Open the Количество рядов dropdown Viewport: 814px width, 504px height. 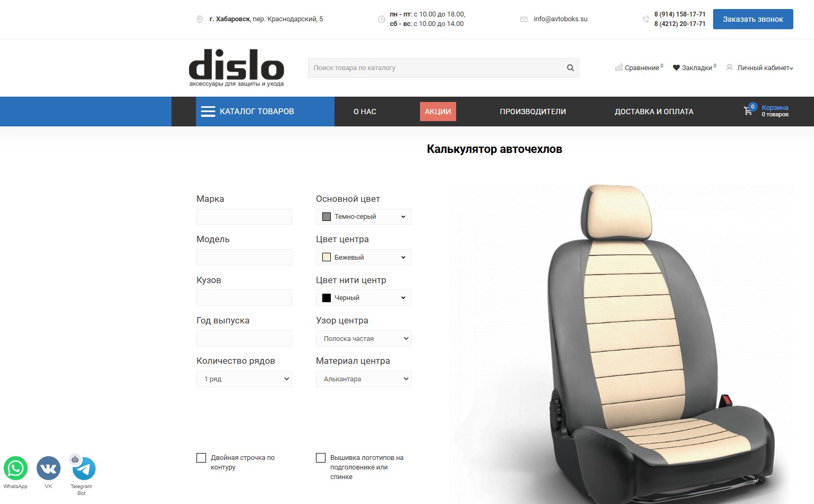(x=244, y=379)
